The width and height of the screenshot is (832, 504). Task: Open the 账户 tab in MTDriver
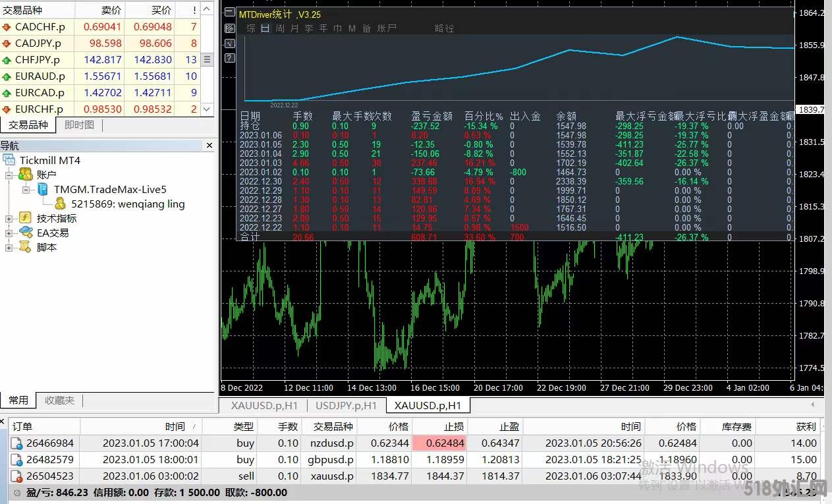coord(387,28)
